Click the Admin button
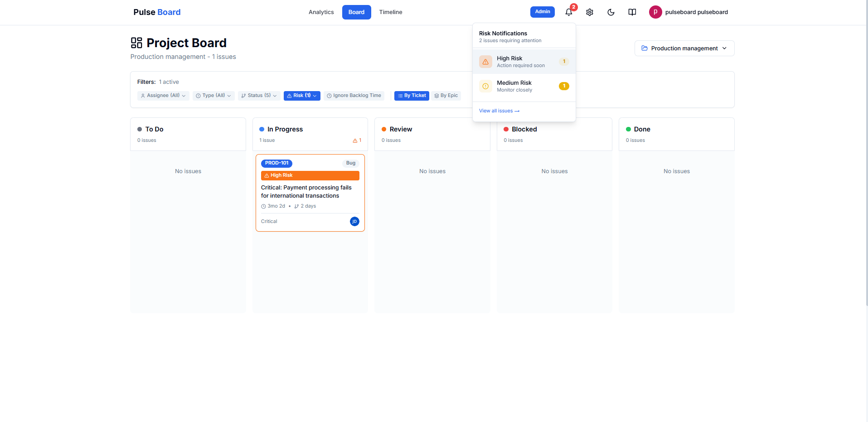The image size is (868, 422). click(x=542, y=12)
